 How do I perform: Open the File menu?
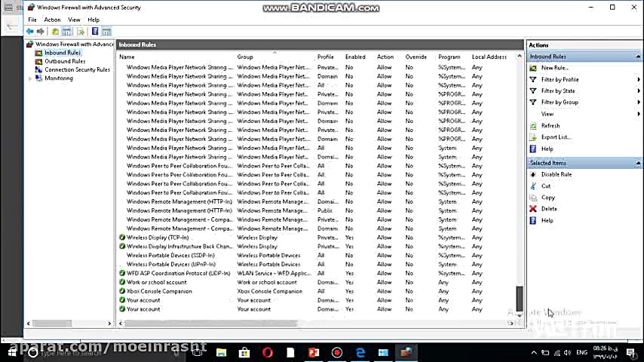click(32, 20)
